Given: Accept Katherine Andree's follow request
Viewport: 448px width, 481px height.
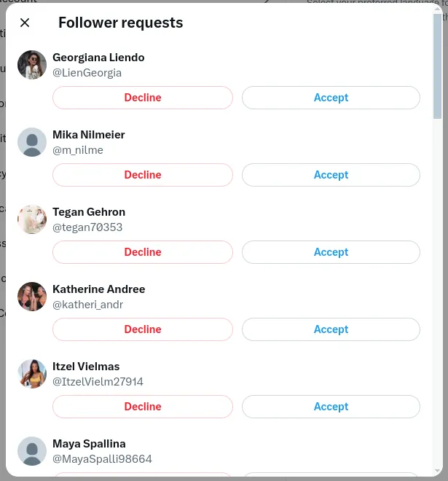Looking at the screenshot, I should 331,329.
